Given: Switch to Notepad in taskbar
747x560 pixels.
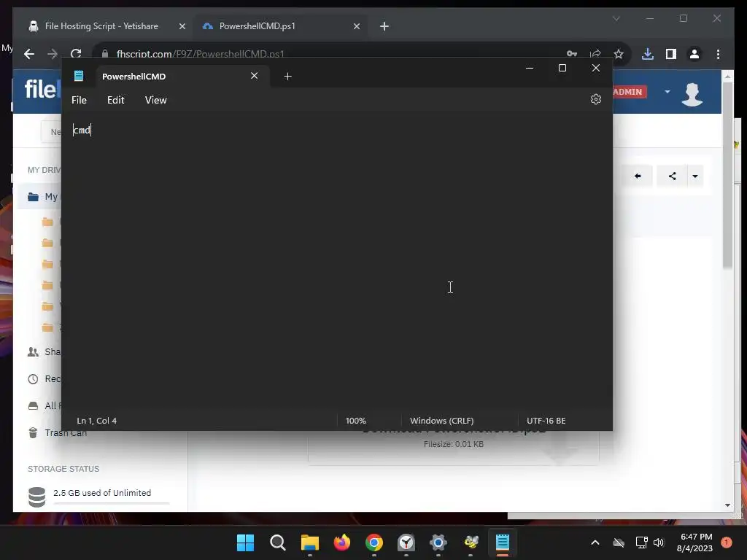Looking at the screenshot, I should [503, 542].
